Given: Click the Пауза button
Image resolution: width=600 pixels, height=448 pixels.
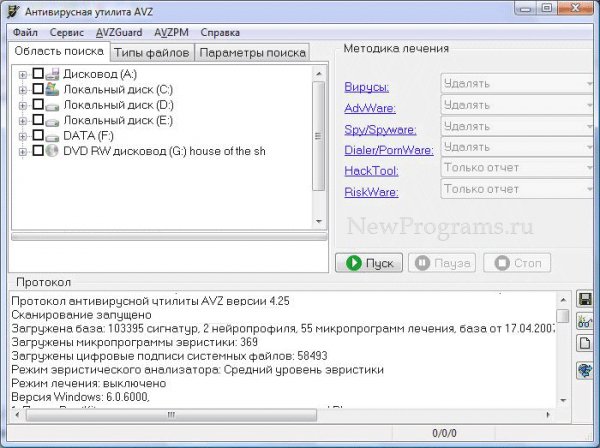Looking at the screenshot, I should 442,263.
